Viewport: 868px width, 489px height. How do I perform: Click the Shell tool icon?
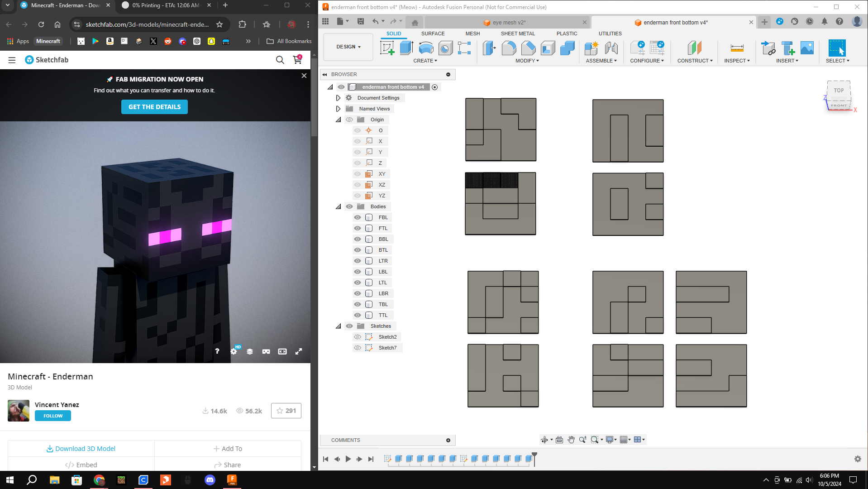(548, 48)
